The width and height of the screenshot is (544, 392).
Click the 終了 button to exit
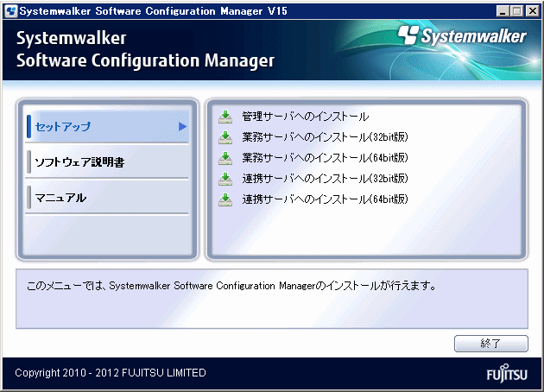[x=491, y=344]
